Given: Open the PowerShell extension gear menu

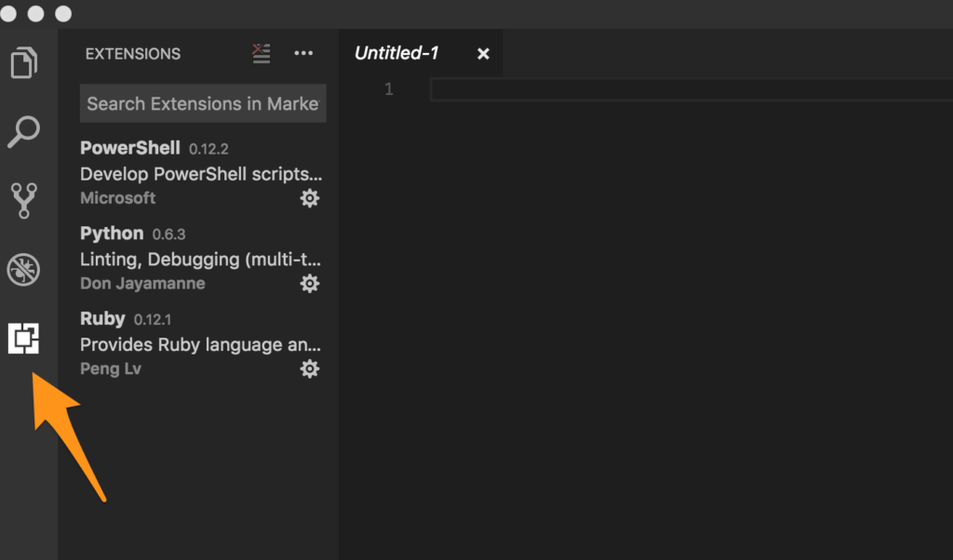Looking at the screenshot, I should [x=310, y=198].
